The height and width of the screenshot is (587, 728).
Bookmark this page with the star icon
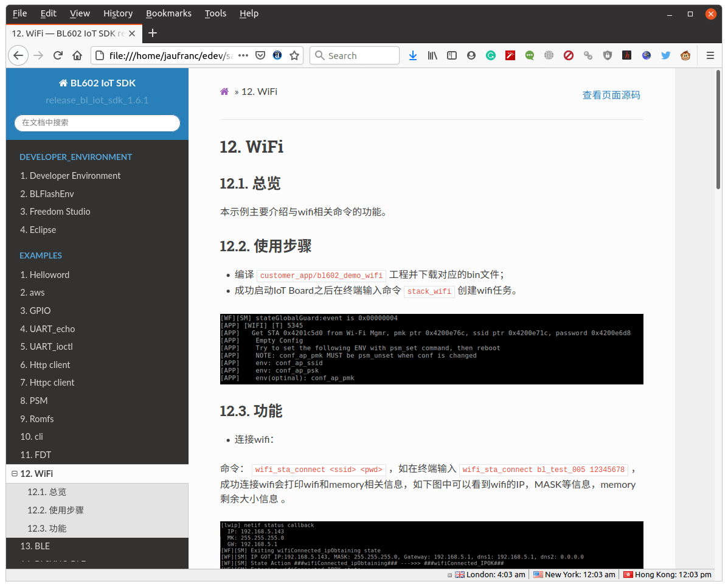(x=294, y=56)
